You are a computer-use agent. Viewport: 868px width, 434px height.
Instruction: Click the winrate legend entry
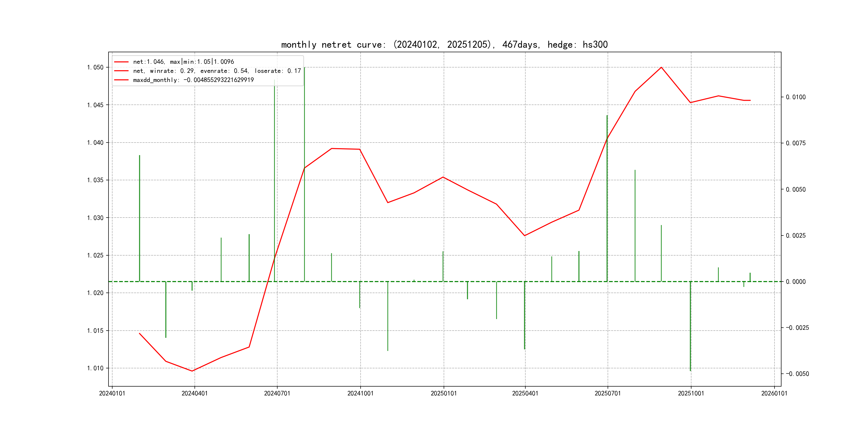coord(217,71)
